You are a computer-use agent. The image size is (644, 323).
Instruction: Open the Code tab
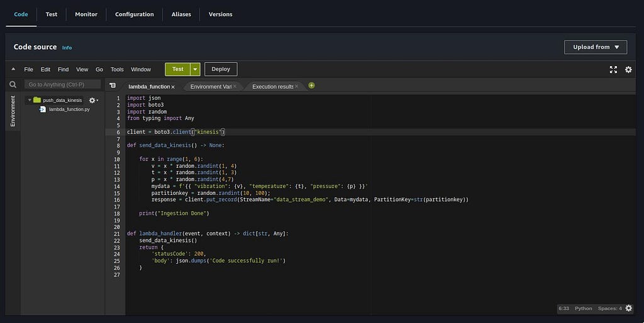pyautogui.click(x=21, y=14)
